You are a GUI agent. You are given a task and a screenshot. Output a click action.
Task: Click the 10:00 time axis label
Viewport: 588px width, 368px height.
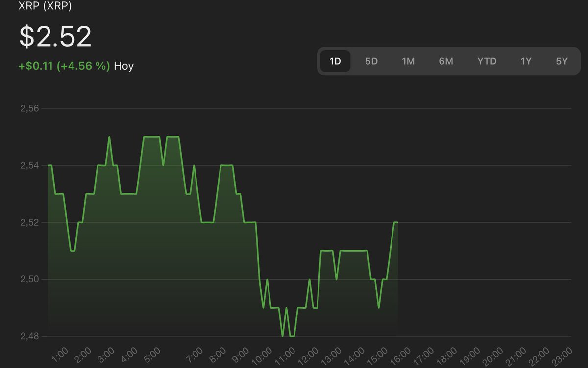tap(262, 356)
